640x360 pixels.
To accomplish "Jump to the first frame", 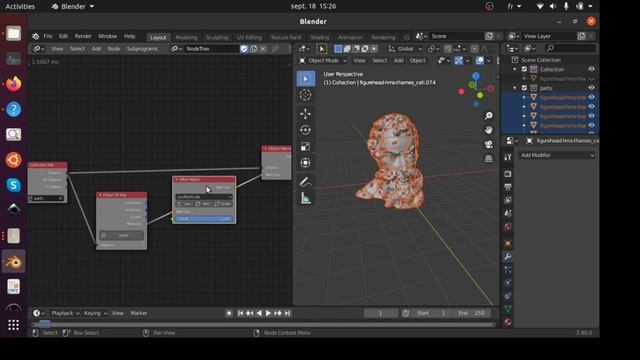I will pos(240,313).
